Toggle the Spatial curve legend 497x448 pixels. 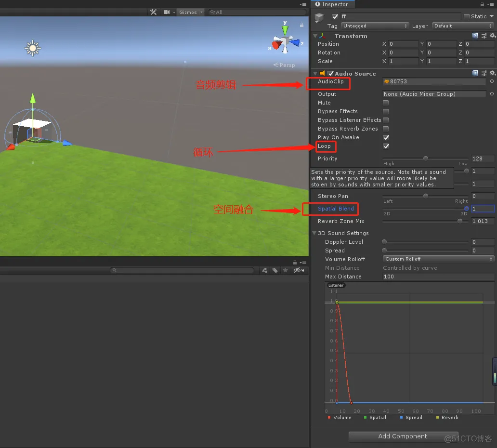pos(375,418)
